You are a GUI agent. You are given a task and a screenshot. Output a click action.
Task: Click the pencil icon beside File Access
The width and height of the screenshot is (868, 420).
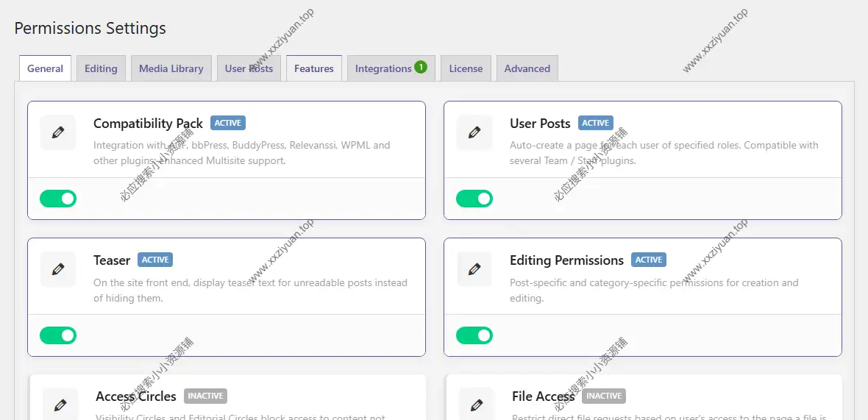477,405
